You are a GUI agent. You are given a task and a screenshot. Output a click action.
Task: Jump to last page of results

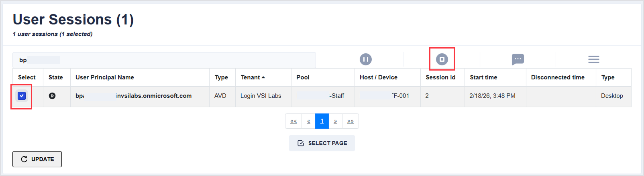pos(350,121)
